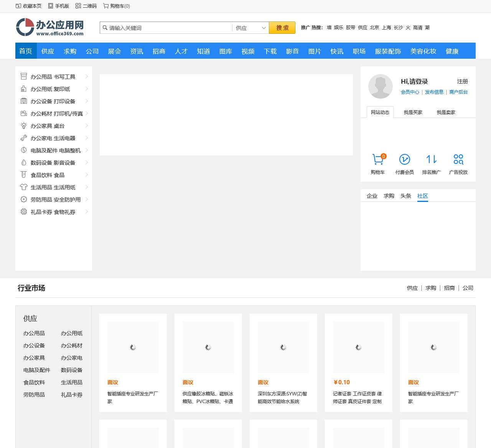Viewport: 491px width, 448px height.
Task: Expand the 办公用纸 复印纸 arrow
Action: click(x=87, y=89)
